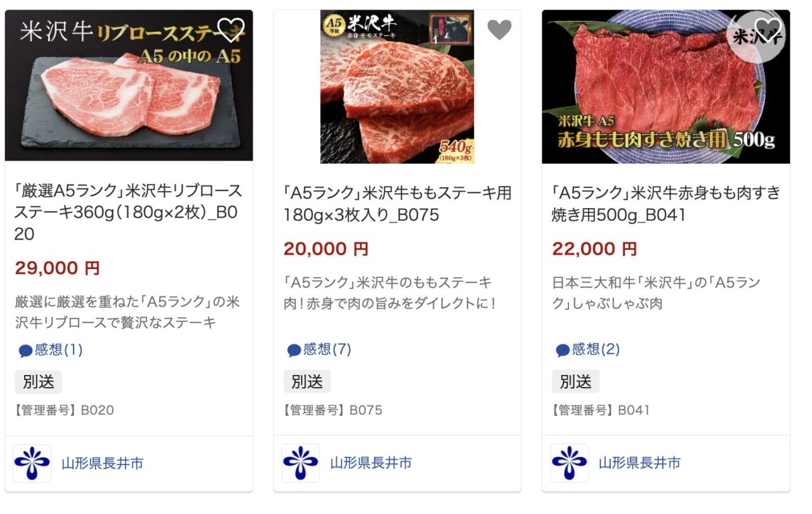The image size is (812, 514).
Task: Click the sukiyaki beef 500g product image
Action: [x=666, y=87]
